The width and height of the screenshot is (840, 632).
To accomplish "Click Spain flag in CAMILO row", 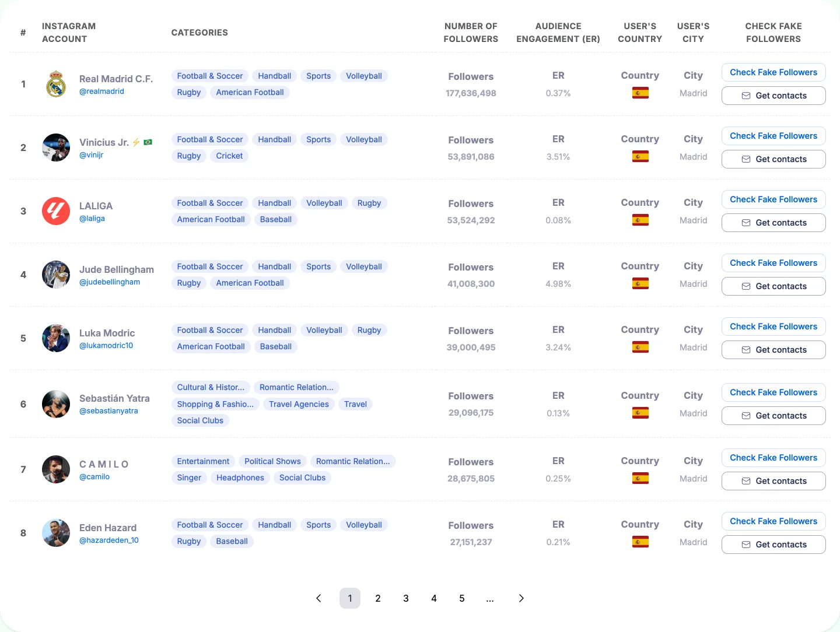I will 640,479.
